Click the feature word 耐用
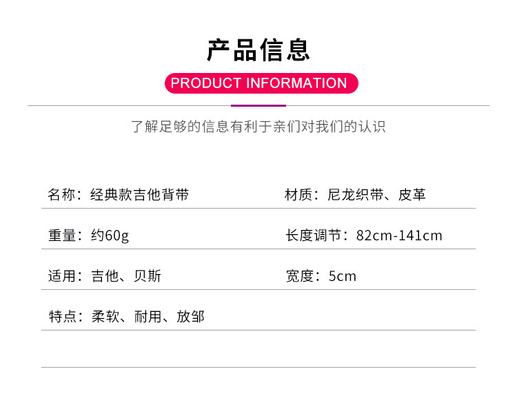The height and width of the screenshot is (420, 517). [x=148, y=317]
